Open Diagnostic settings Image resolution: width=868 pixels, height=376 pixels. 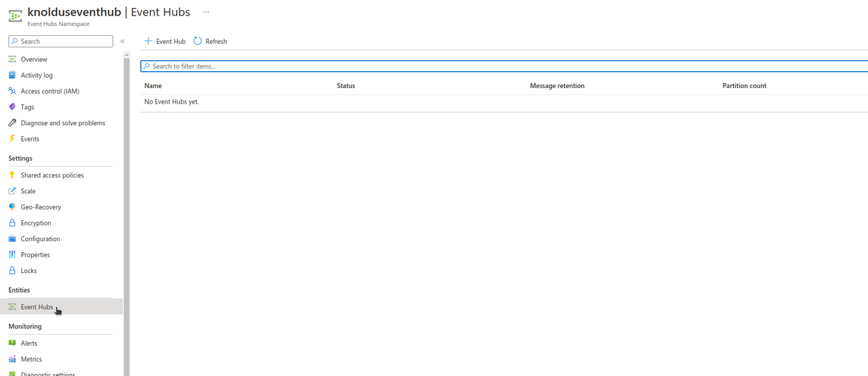[x=48, y=373]
